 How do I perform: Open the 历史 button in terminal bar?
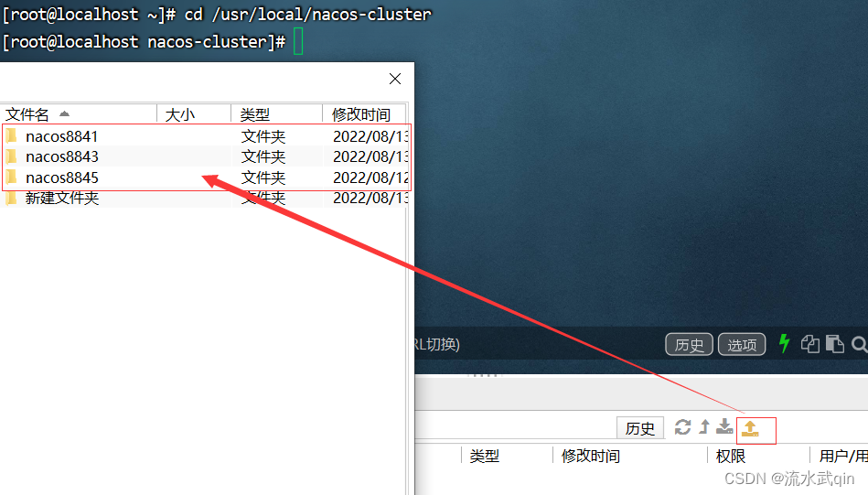point(689,344)
